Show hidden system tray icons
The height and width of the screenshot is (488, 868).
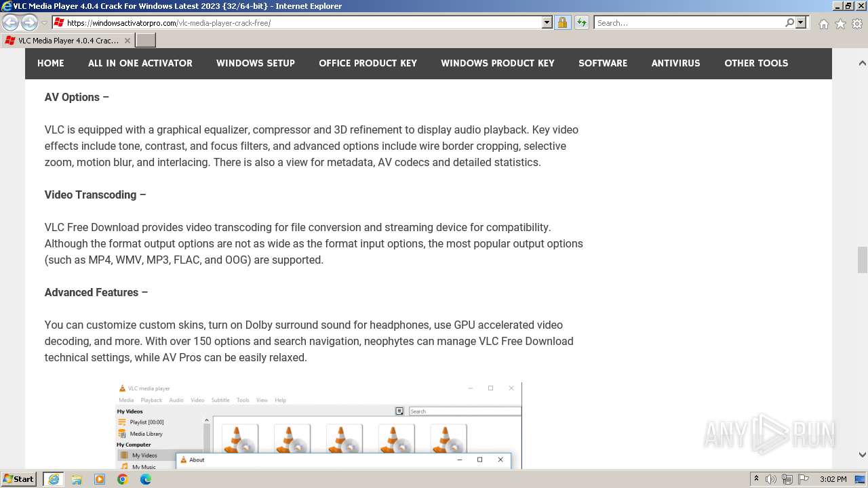pos(756,479)
